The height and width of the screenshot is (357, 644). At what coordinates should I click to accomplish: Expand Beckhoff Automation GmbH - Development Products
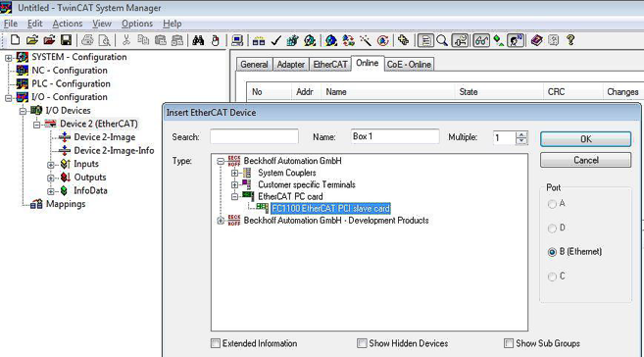221,221
